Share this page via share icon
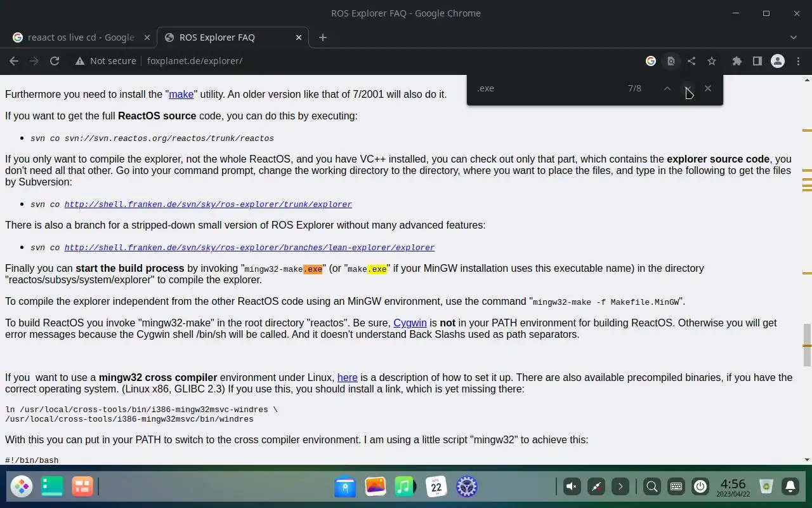The height and width of the screenshot is (508, 812). tap(691, 61)
